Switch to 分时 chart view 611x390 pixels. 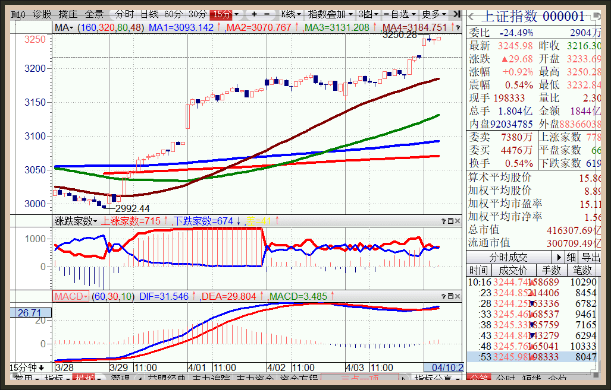click(x=125, y=14)
